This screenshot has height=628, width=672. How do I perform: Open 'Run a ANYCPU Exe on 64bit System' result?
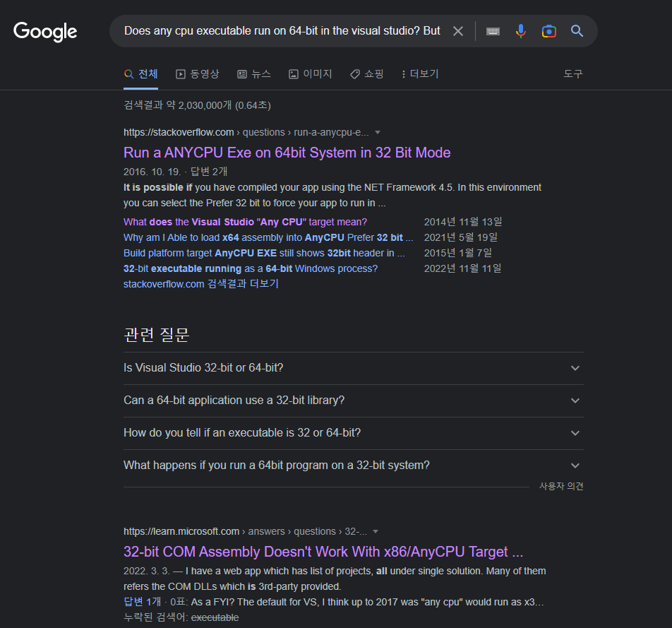point(287,153)
